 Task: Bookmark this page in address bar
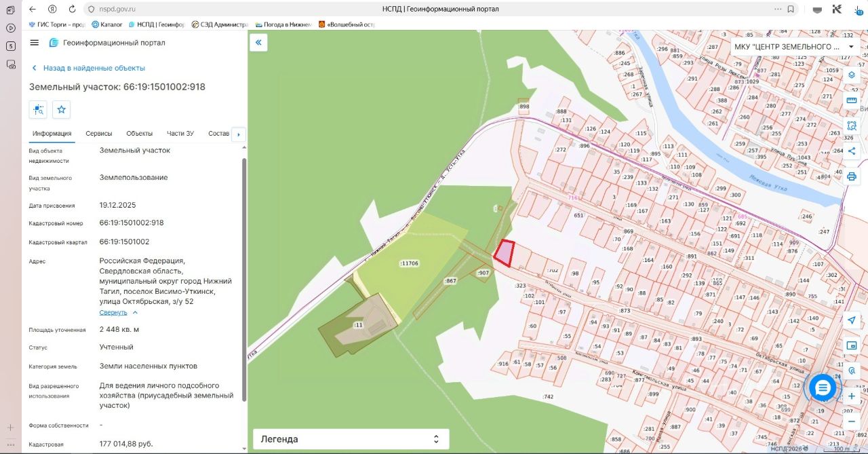pyautogui.click(x=791, y=9)
